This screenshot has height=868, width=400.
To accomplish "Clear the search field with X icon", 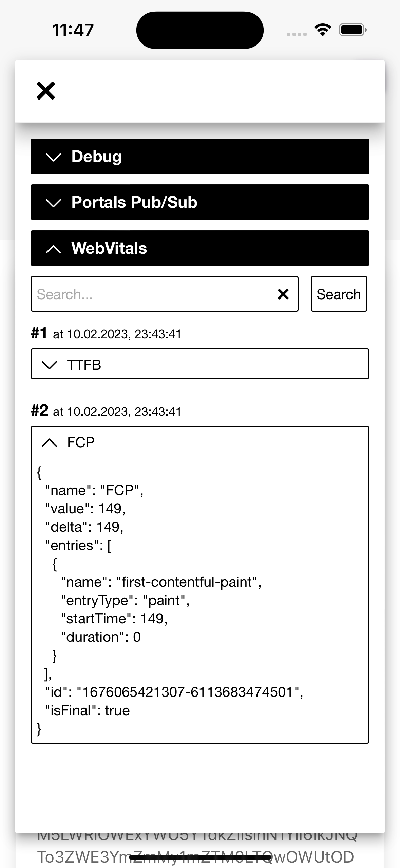I will 283,294.
